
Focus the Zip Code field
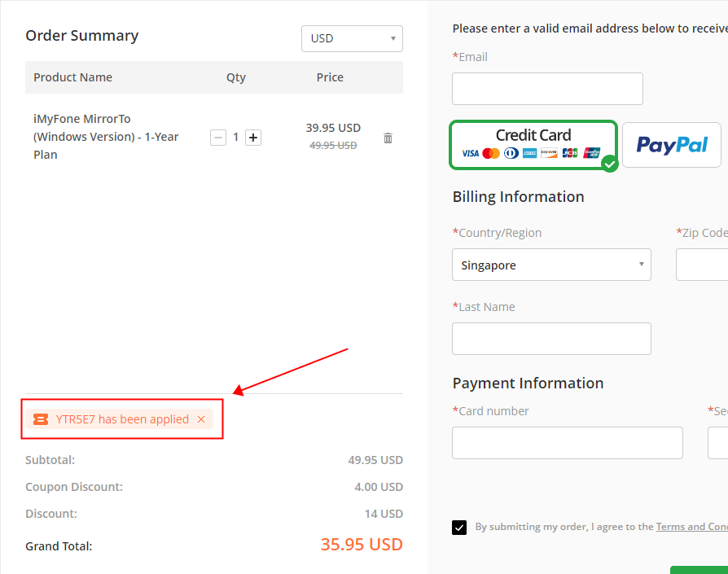702,265
